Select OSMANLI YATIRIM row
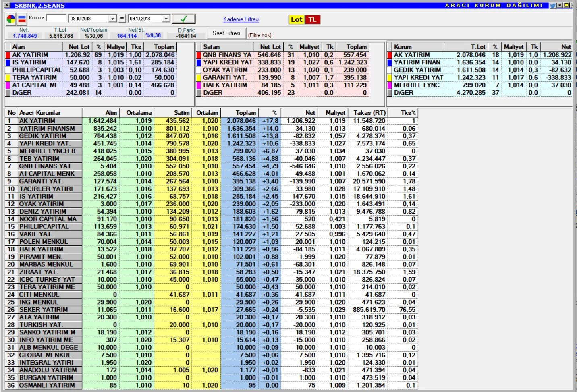 click(211, 385)
